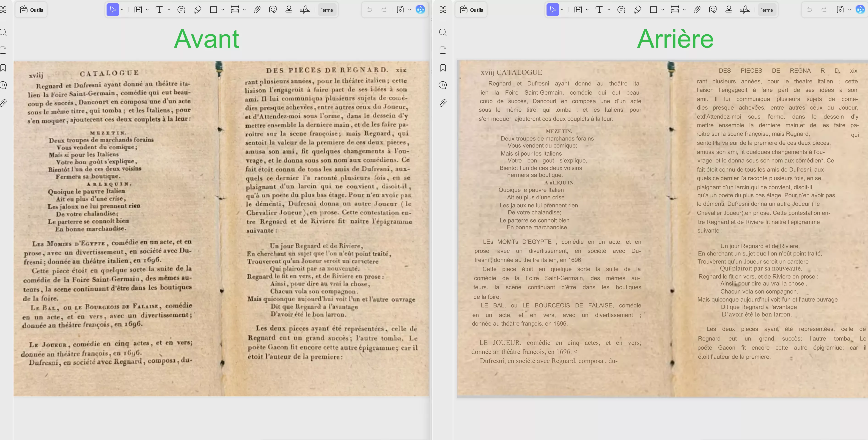The image size is (868, 440).
Task: Attach a file with the paperclip tool
Action: pyautogui.click(x=257, y=9)
